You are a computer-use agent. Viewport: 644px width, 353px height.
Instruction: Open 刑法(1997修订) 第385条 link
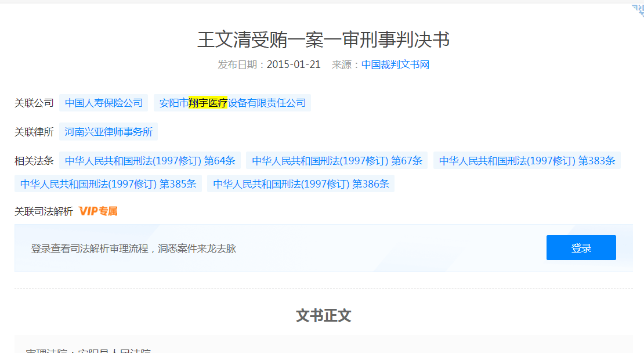pos(108,184)
